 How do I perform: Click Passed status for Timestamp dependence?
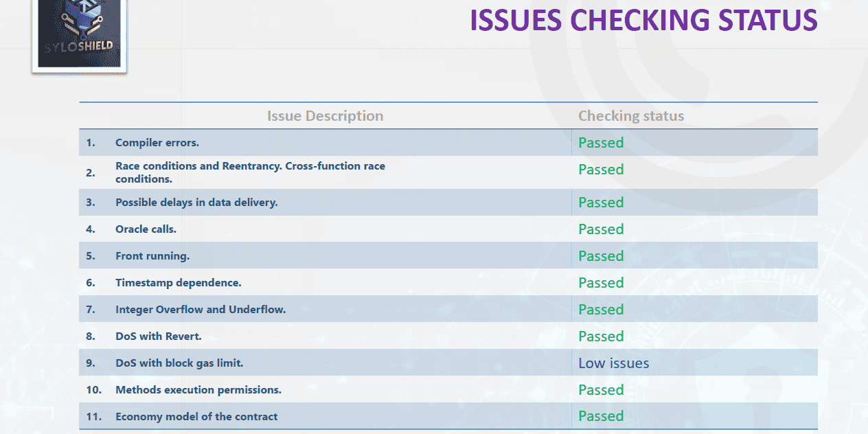click(601, 283)
